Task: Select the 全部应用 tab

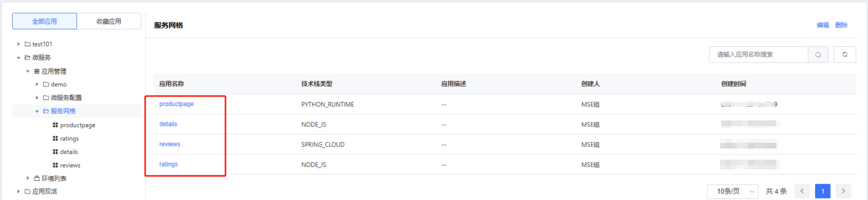Action: pyautogui.click(x=44, y=22)
